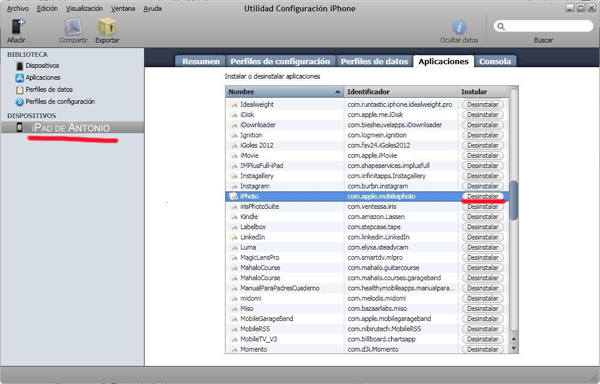This screenshot has height=384, width=600.
Task: Open the Visualización menu
Action: (x=84, y=8)
